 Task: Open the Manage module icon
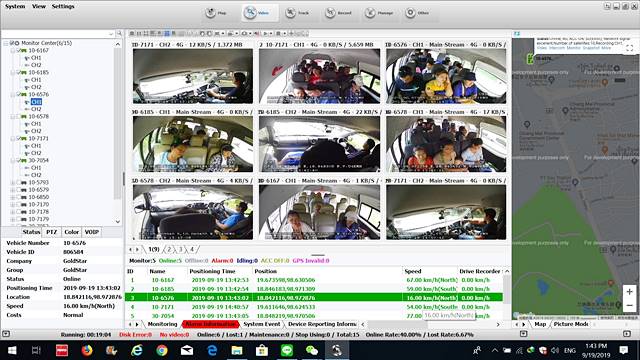point(379,13)
